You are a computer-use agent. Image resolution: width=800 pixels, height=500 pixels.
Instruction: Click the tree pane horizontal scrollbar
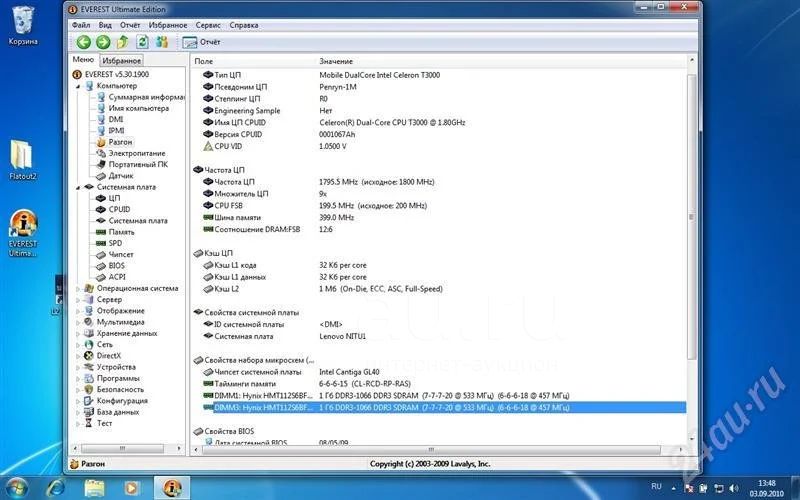coord(122,448)
